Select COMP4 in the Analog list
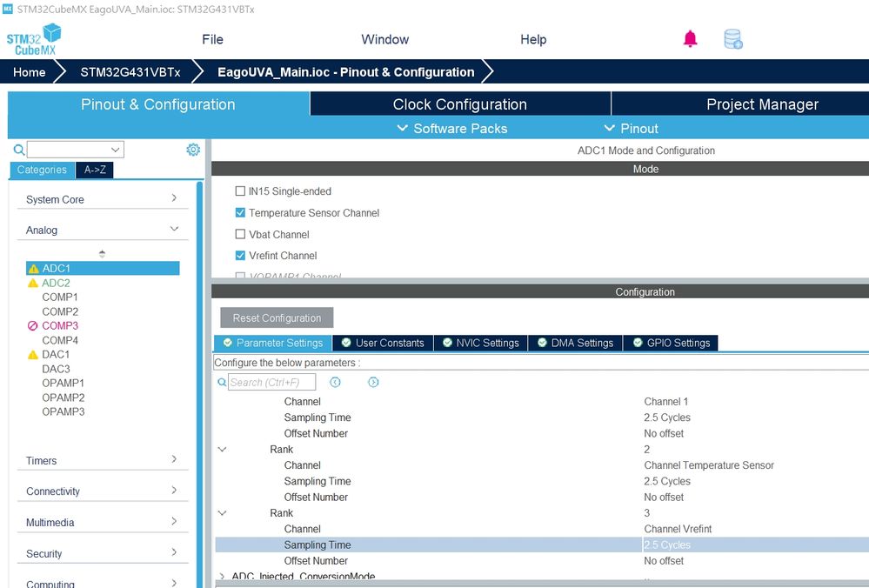This screenshot has width=869, height=588. coord(60,340)
